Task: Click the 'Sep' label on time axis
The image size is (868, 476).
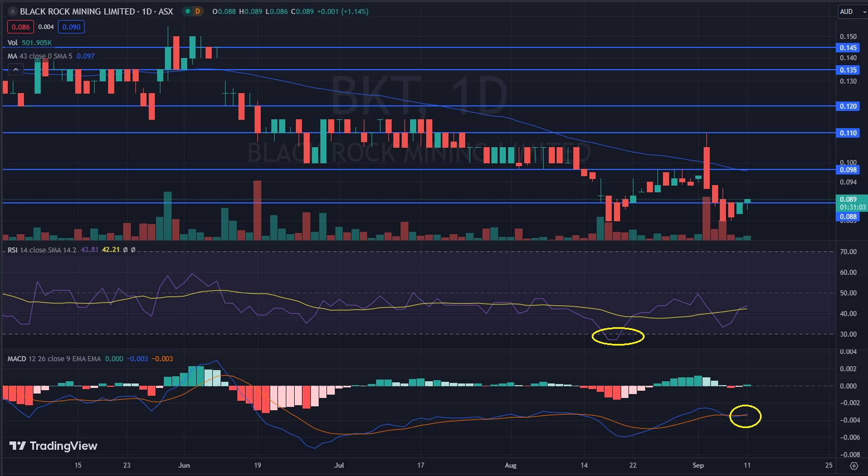Action: click(x=698, y=465)
